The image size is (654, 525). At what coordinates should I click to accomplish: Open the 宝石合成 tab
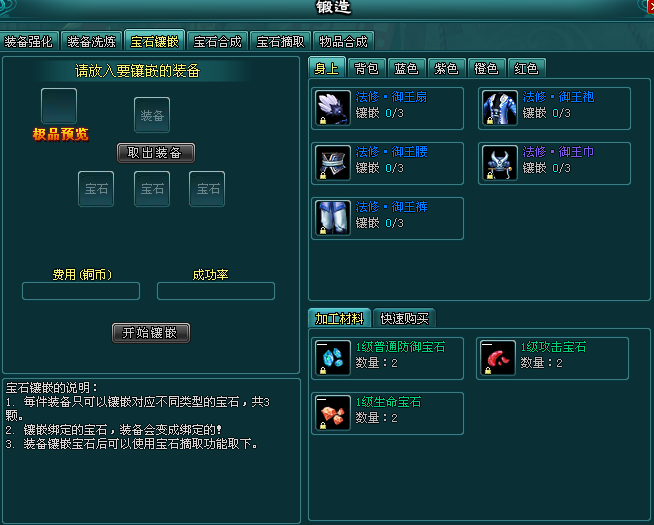pyautogui.click(x=217, y=41)
